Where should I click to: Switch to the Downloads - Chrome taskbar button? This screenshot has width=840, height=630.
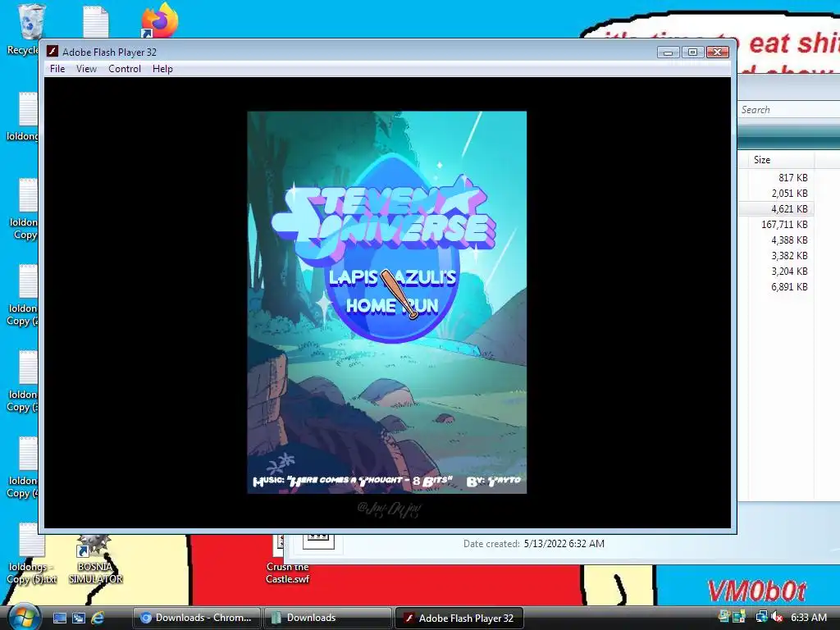[x=197, y=618]
